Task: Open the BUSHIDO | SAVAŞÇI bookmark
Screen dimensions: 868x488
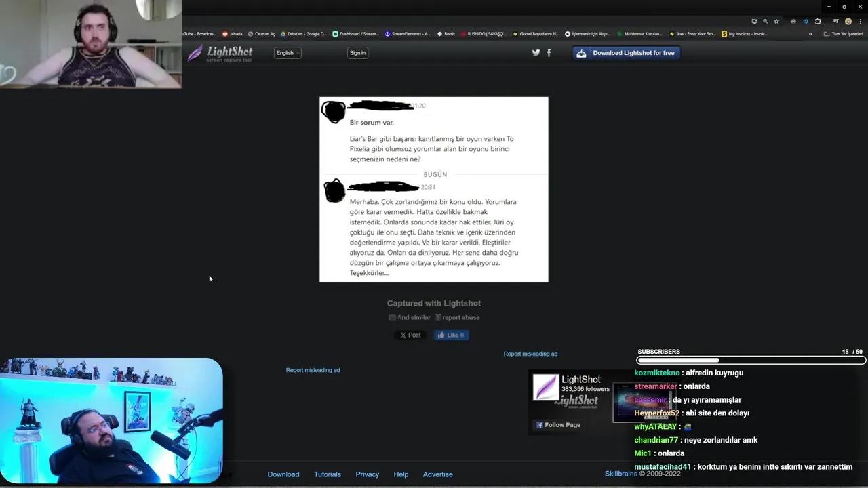Action: pyautogui.click(x=483, y=34)
